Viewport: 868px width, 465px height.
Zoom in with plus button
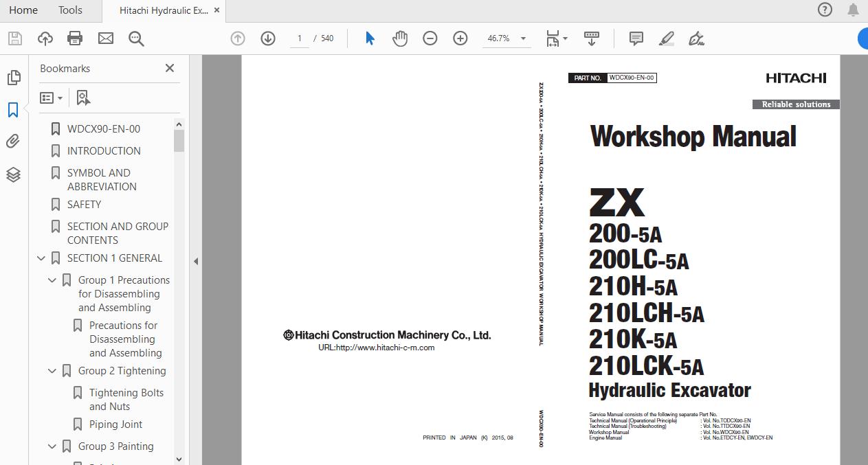point(460,38)
